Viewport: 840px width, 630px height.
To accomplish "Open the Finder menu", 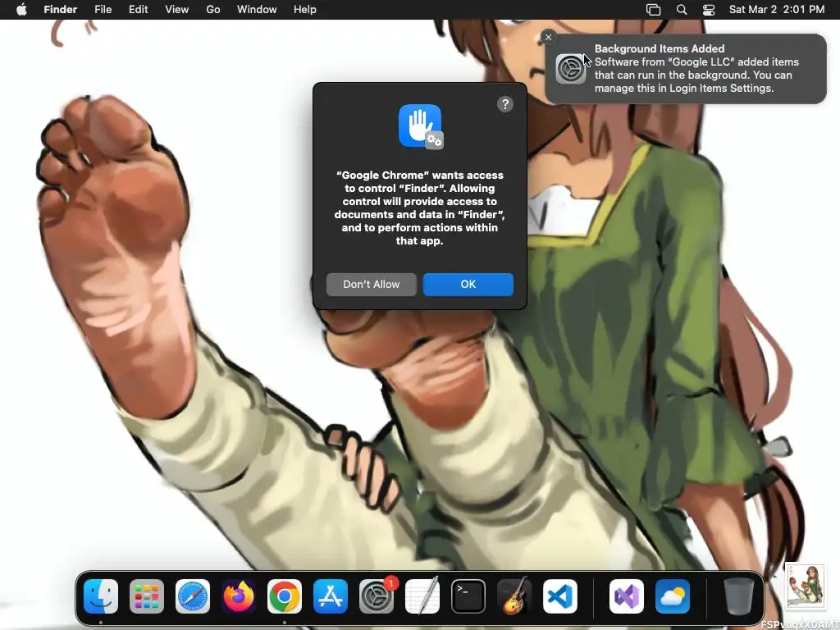I will [61, 10].
